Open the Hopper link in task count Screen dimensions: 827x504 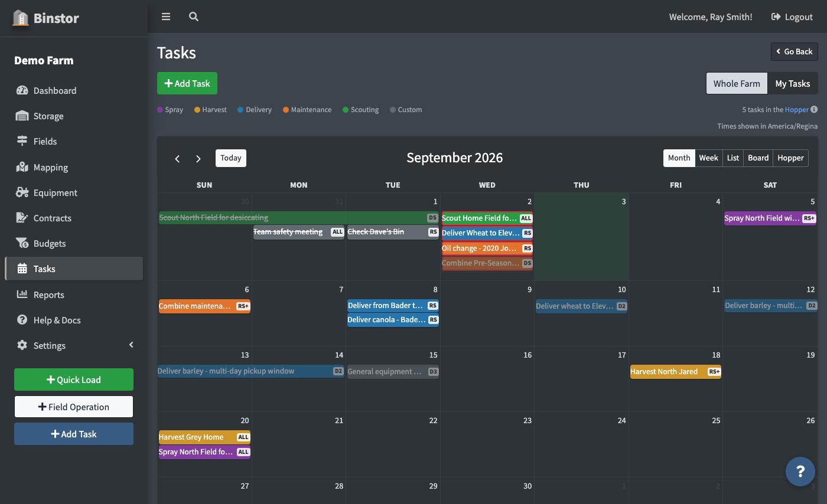tap(796, 109)
